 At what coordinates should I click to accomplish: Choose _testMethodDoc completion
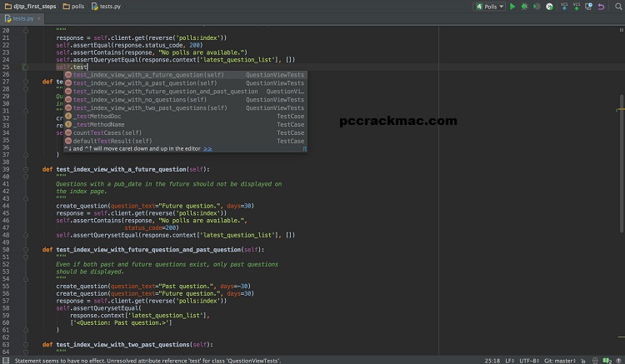point(185,117)
